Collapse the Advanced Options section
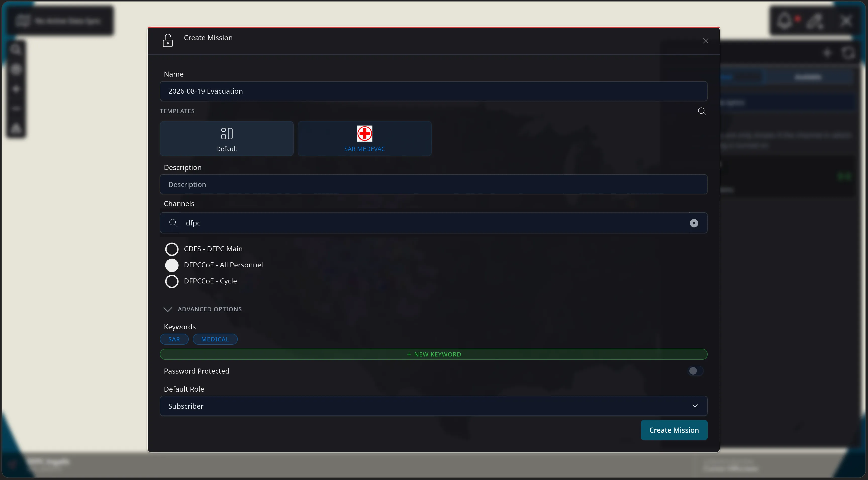This screenshot has height=480, width=868. pyautogui.click(x=203, y=309)
